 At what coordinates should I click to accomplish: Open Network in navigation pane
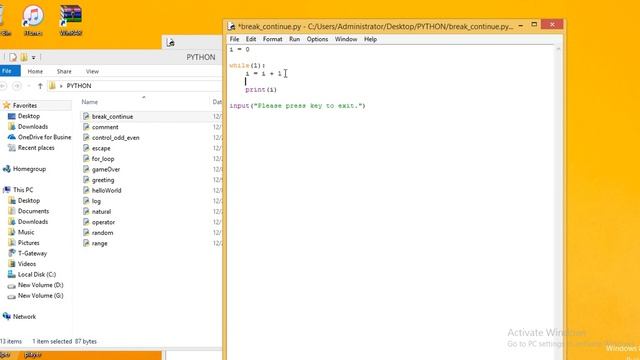click(24, 317)
